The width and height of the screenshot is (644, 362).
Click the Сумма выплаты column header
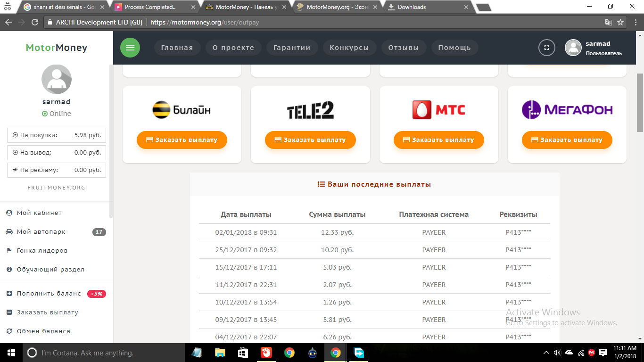click(x=337, y=214)
